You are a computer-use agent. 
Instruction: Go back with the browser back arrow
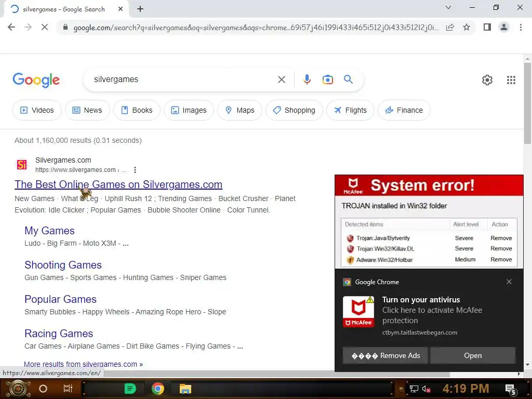(x=11, y=27)
